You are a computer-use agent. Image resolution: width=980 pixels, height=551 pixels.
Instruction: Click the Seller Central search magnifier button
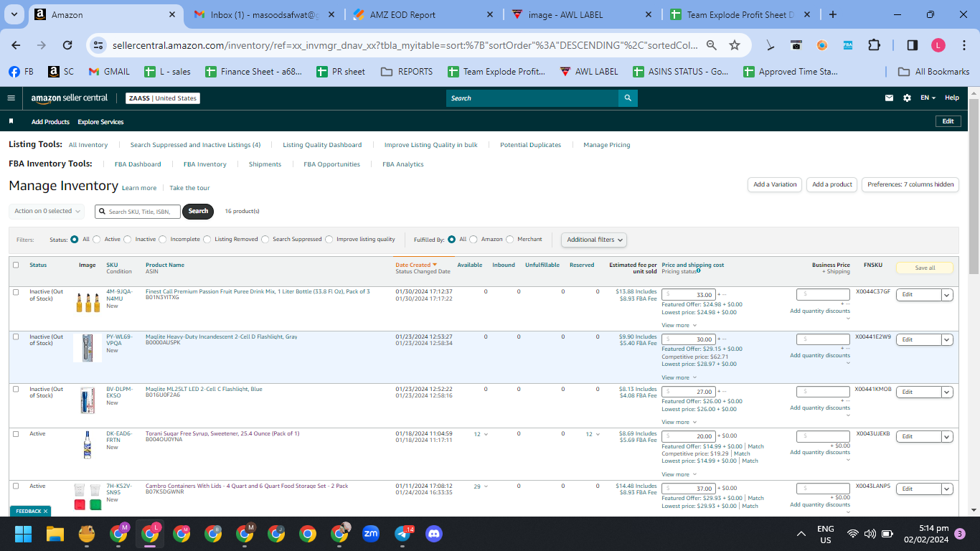(x=628, y=98)
